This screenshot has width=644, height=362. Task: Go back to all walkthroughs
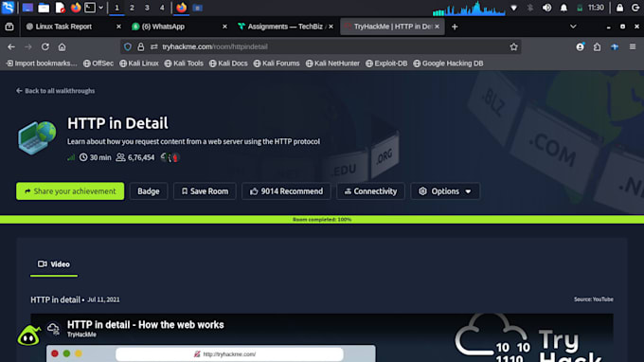click(x=56, y=91)
